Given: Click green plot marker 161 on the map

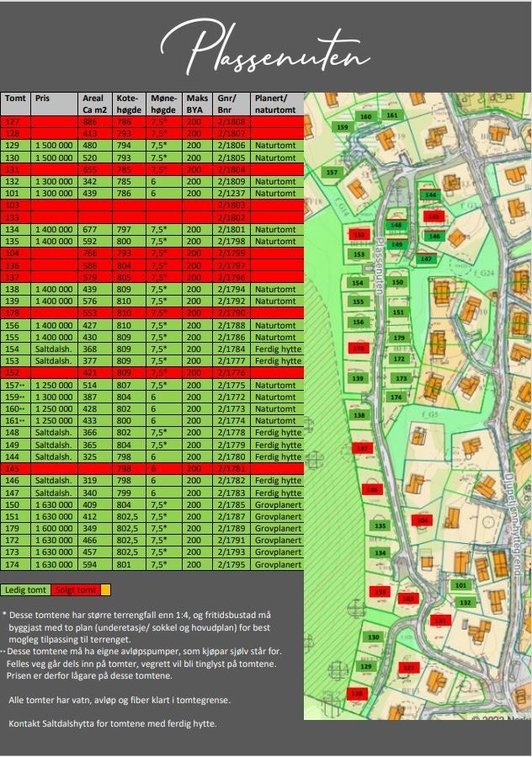Looking at the screenshot, I should click(392, 115).
